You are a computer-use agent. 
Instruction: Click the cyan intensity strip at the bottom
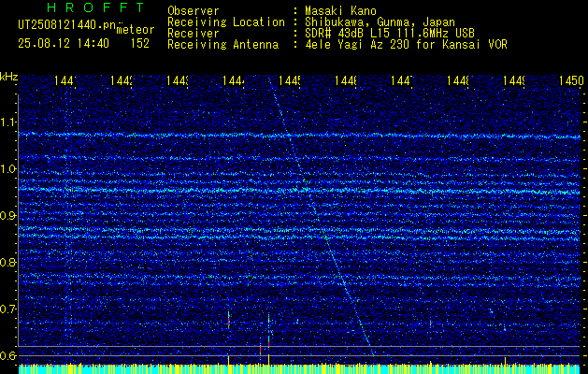(299, 370)
